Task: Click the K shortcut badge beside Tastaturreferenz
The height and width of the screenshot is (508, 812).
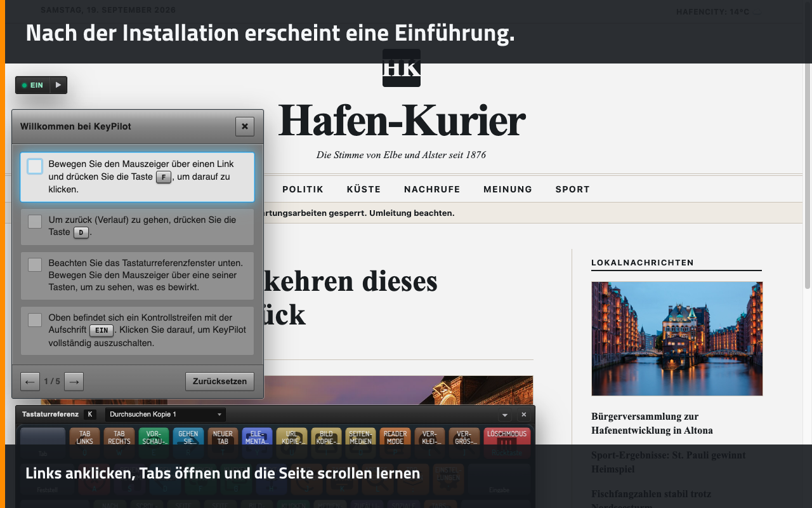Action: pyautogui.click(x=90, y=415)
